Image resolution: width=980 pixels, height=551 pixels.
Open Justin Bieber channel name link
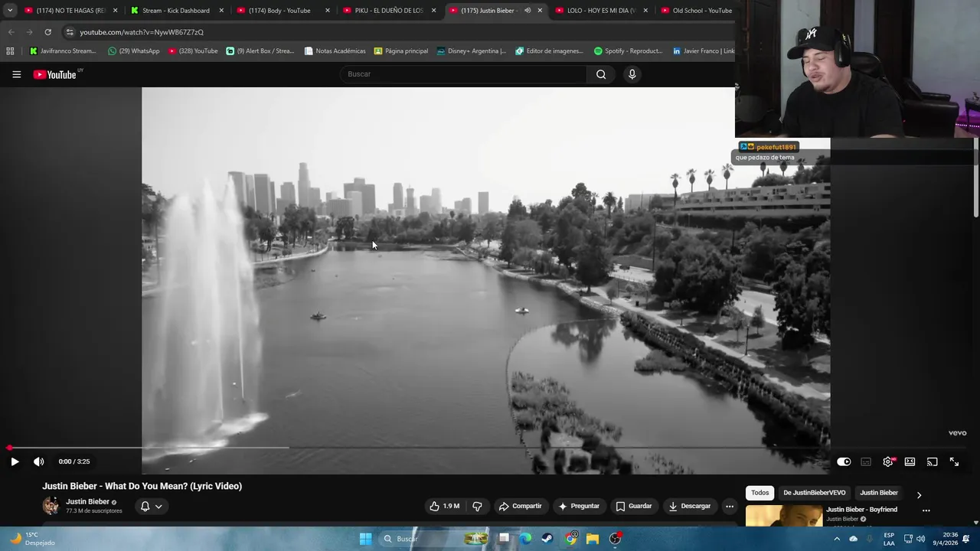[x=87, y=502]
